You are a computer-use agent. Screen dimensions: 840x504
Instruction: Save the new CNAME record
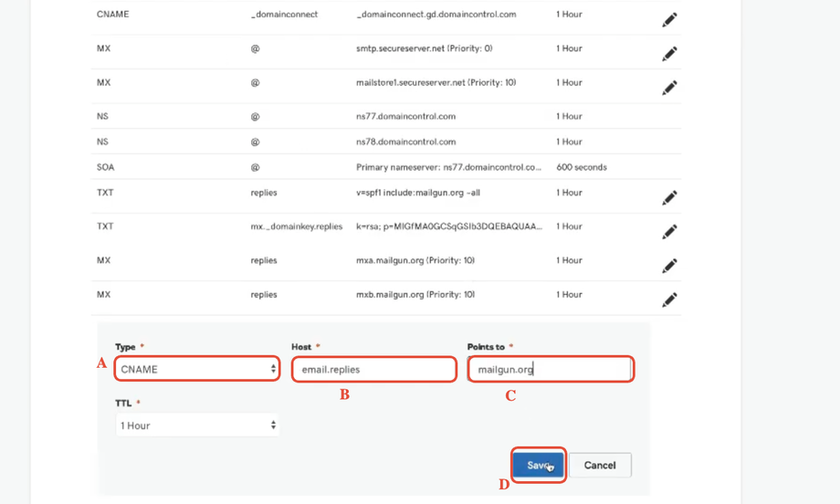coord(539,465)
